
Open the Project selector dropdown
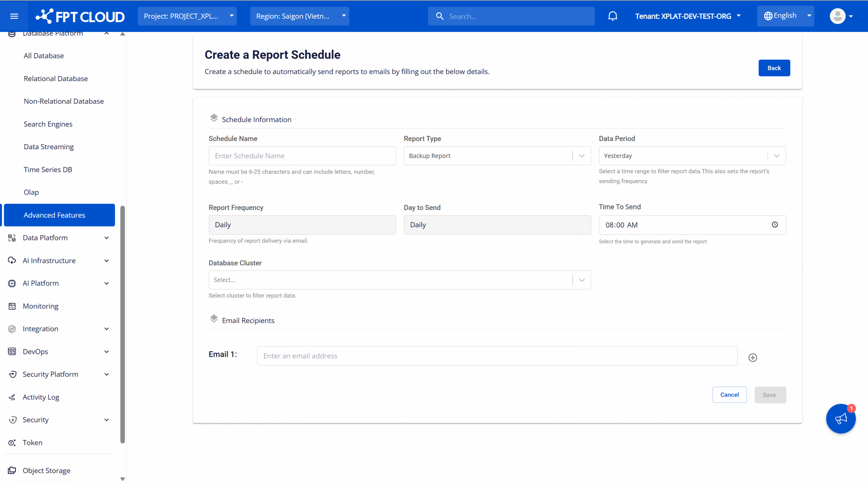click(x=187, y=16)
